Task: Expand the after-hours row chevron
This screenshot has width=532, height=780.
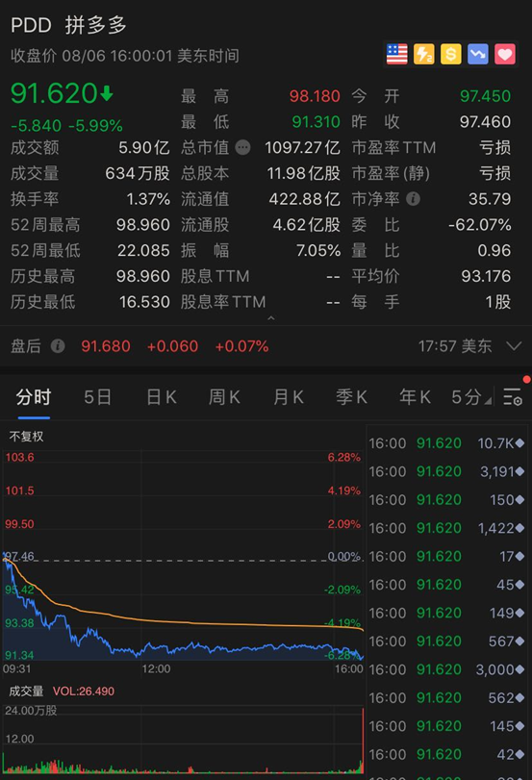Action: pyautogui.click(x=514, y=345)
